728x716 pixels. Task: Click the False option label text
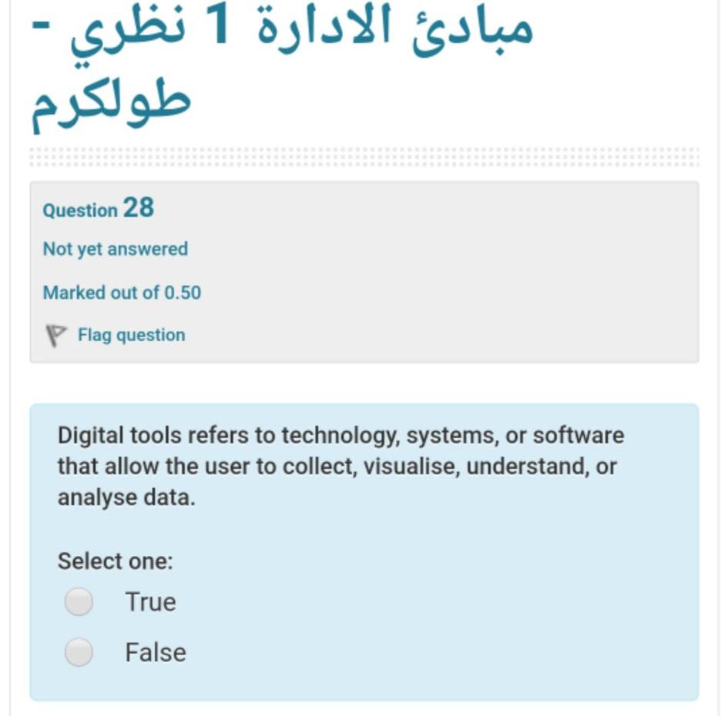pos(155,652)
